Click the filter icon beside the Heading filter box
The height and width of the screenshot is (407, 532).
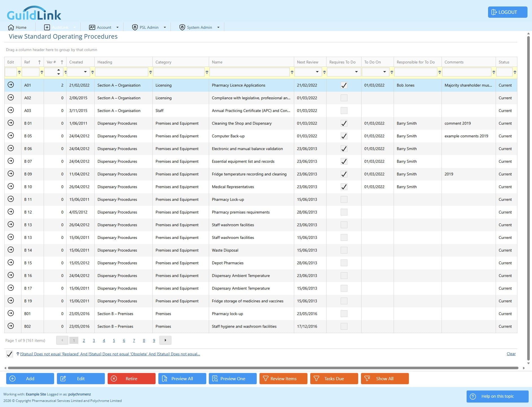click(150, 72)
